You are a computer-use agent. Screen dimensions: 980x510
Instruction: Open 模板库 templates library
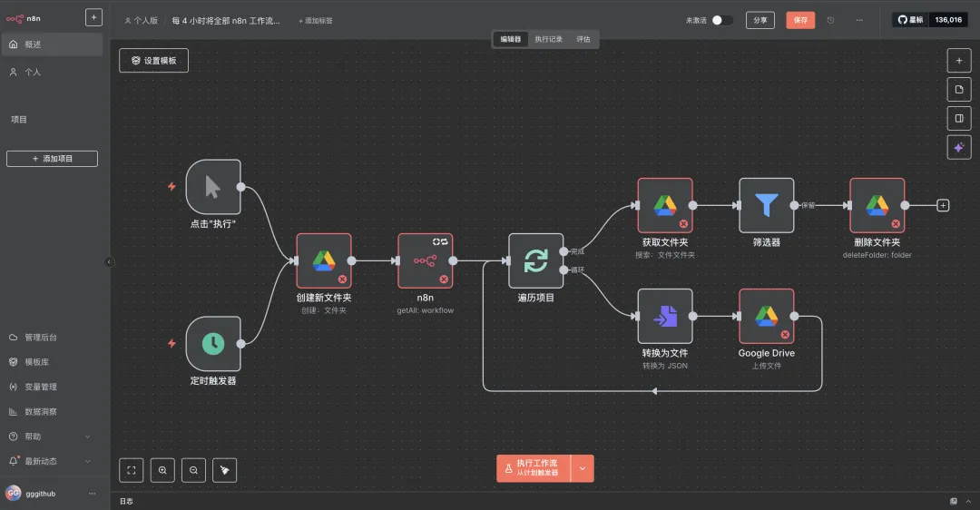52,362
